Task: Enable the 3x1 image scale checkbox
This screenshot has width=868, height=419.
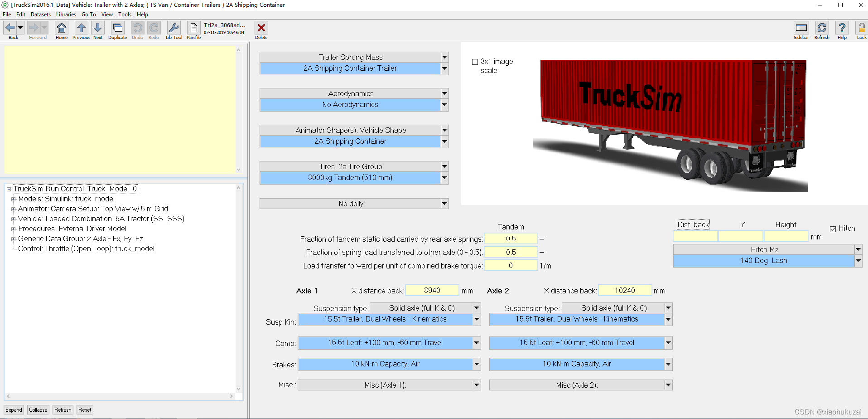Action: (x=475, y=62)
